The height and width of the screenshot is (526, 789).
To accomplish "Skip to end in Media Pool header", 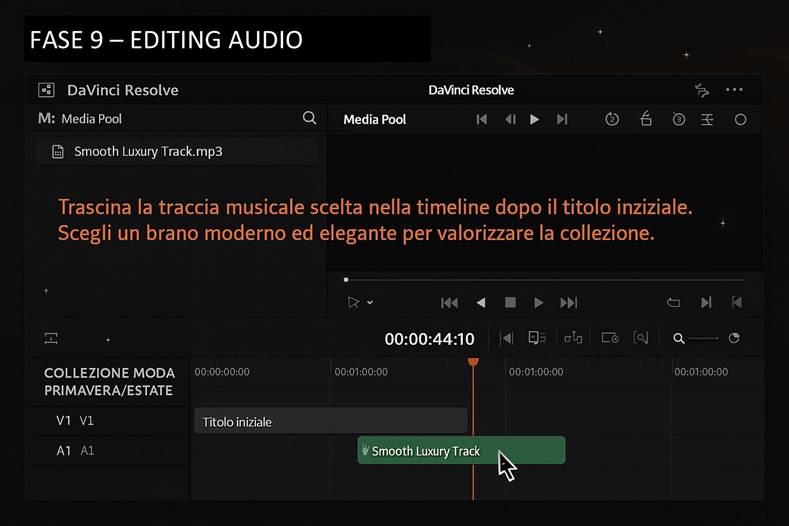I will 562,119.
